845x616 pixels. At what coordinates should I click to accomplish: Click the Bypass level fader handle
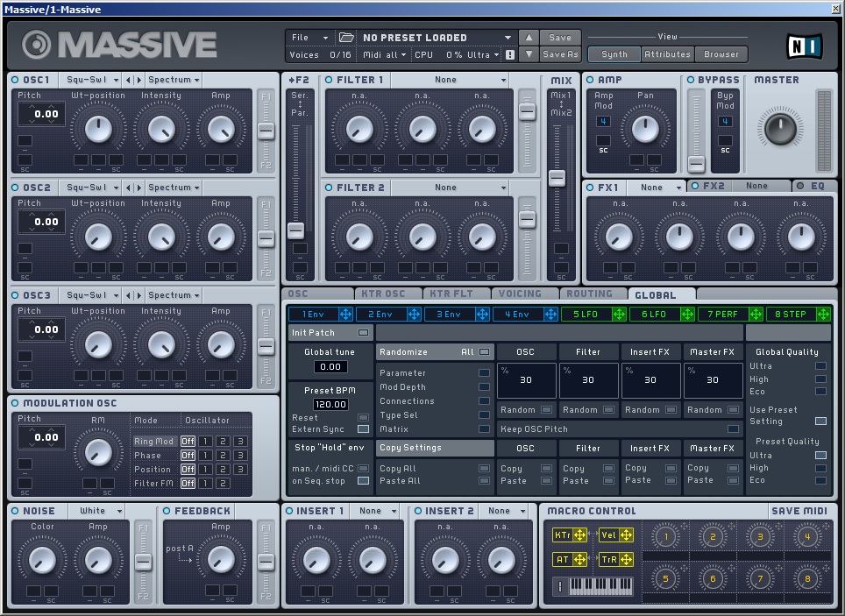coord(696,164)
